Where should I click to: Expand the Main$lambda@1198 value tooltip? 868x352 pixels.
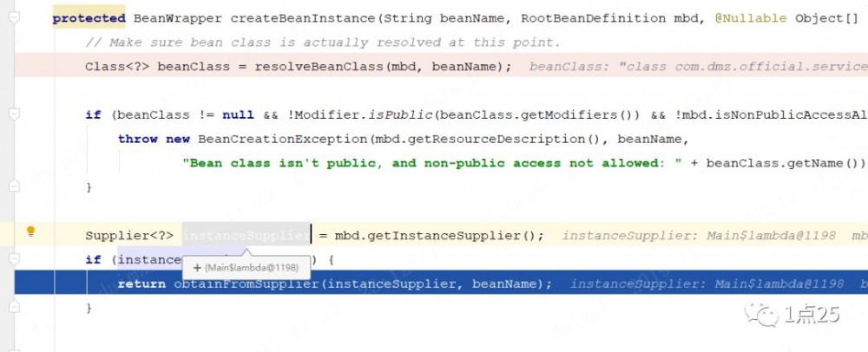(x=247, y=267)
